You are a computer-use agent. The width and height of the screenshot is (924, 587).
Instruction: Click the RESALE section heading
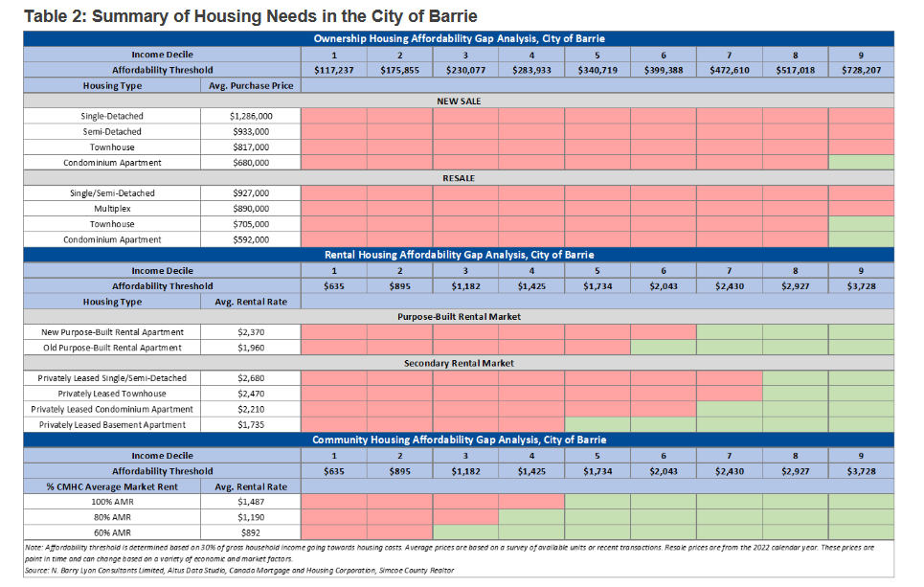point(459,177)
